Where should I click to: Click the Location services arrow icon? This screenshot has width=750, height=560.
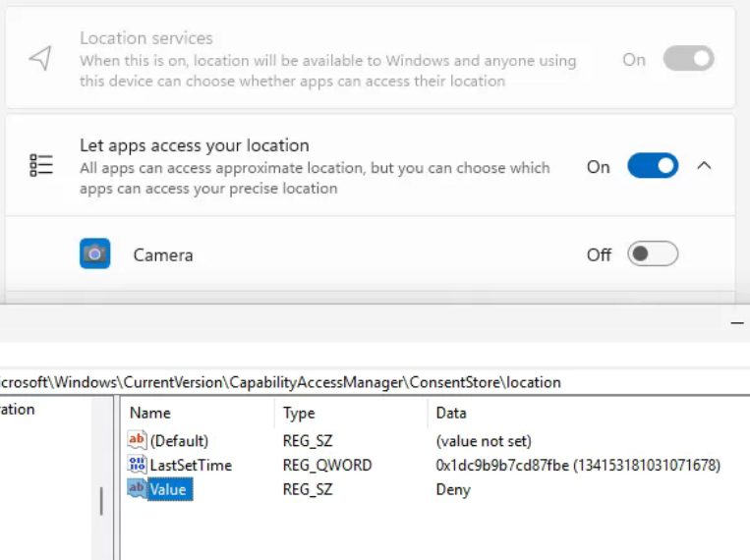tap(40, 59)
